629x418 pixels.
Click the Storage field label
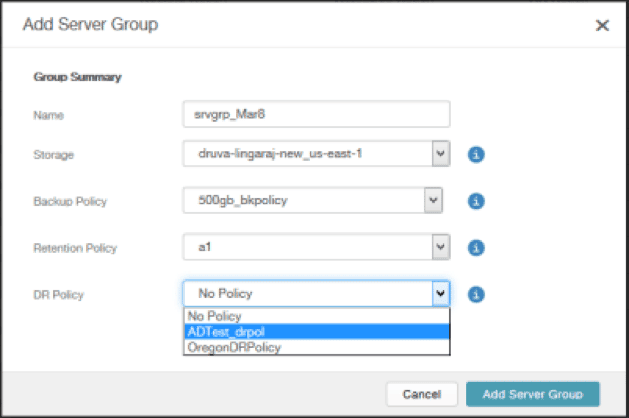coord(54,155)
